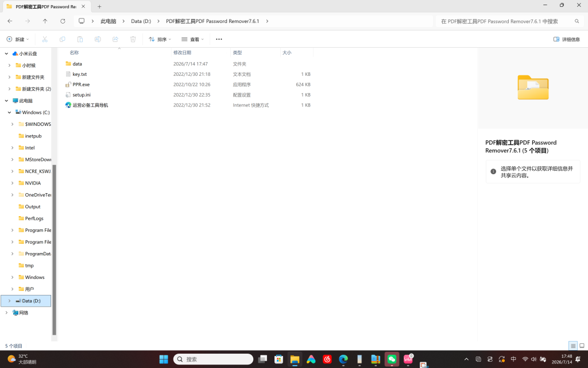This screenshot has width=588, height=368.
Task: Click the Paste clipboard icon
Action: pyautogui.click(x=80, y=39)
